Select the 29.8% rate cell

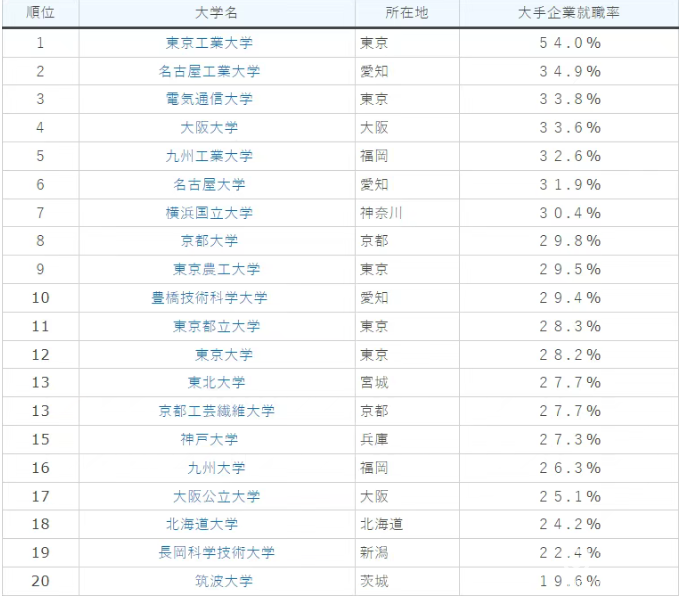(x=570, y=241)
